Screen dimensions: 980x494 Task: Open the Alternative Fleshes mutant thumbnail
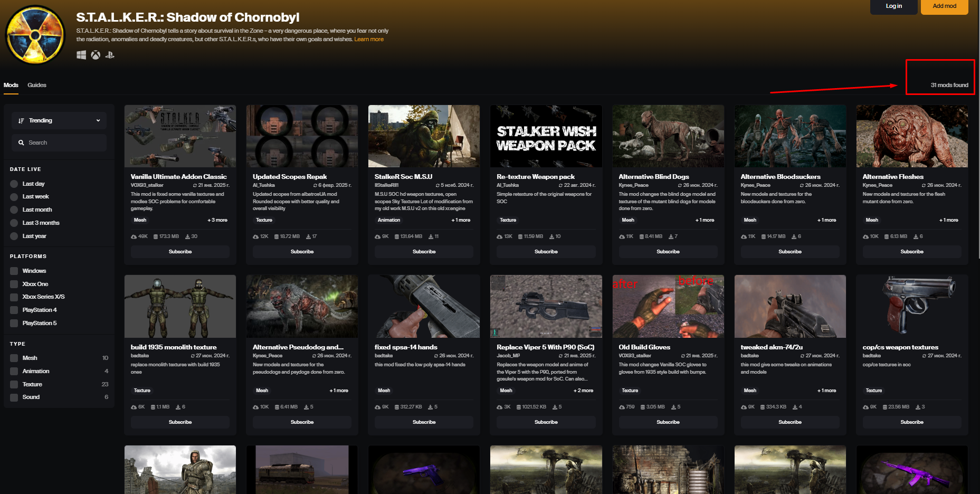(x=912, y=136)
